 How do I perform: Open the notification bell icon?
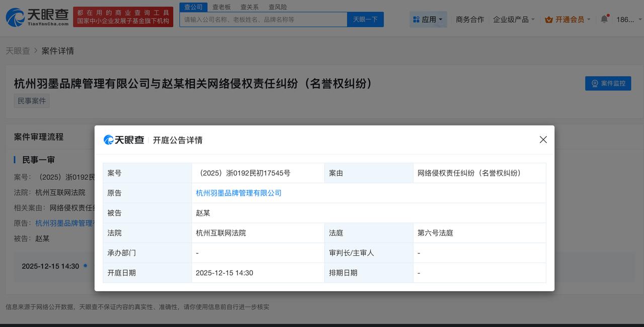(604, 19)
